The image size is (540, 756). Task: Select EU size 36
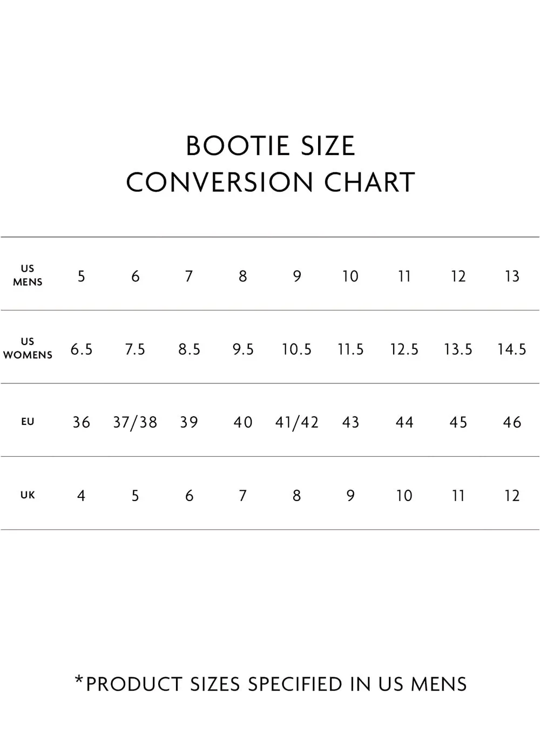(82, 422)
